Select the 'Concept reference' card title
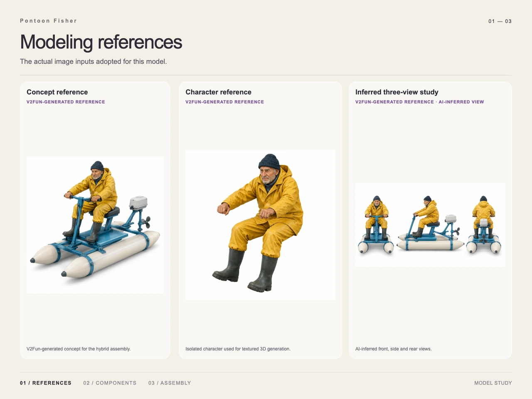The height and width of the screenshot is (399, 532). point(57,92)
